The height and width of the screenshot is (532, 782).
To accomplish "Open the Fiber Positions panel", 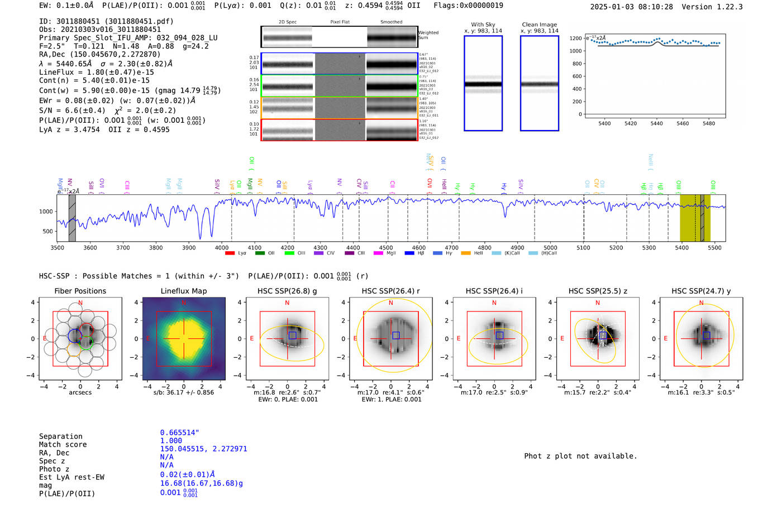I will click(80, 339).
